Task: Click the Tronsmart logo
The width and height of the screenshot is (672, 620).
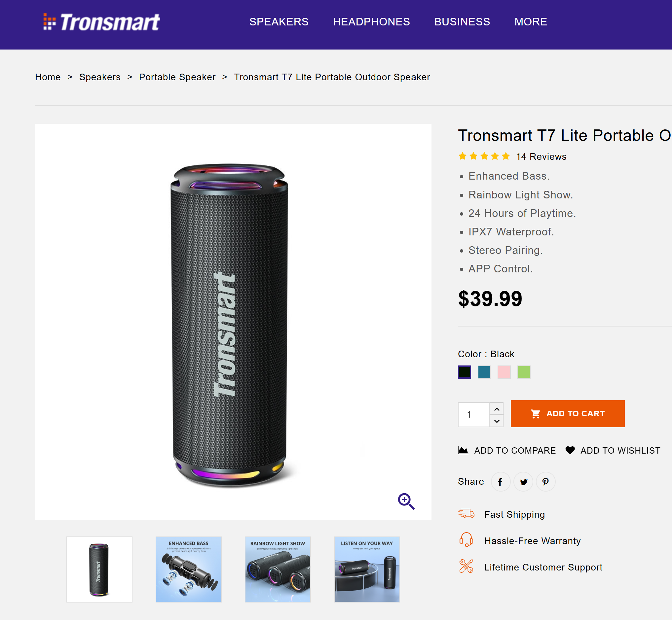Action: pyautogui.click(x=101, y=21)
